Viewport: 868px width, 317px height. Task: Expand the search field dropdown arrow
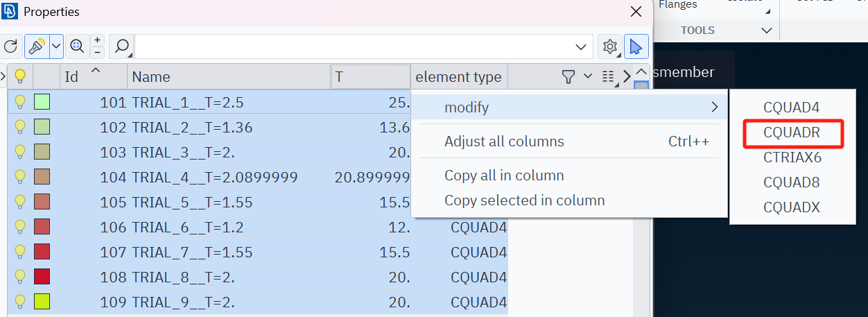pyautogui.click(x=582, y=46)
